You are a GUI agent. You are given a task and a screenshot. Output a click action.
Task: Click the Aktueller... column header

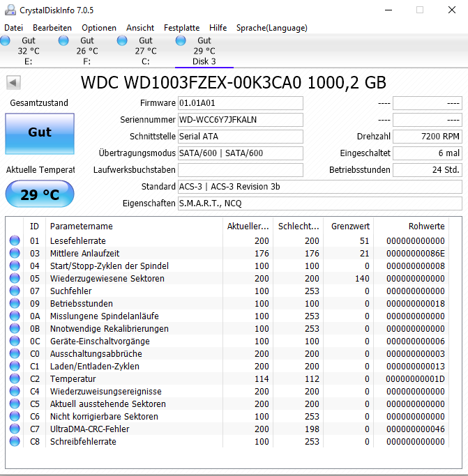pyautogui.click(x=248, y=227)
